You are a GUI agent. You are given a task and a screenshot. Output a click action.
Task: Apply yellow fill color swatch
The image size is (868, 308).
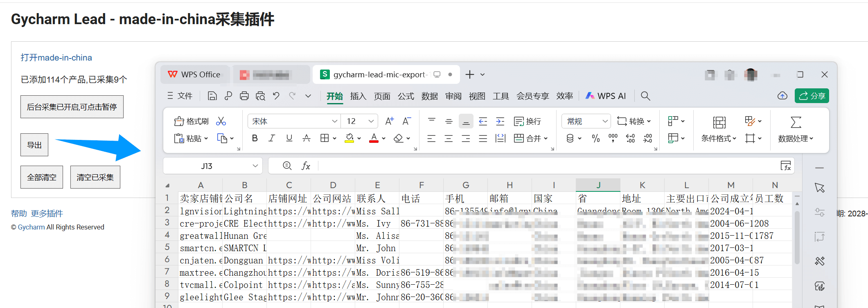click(349, 138)
